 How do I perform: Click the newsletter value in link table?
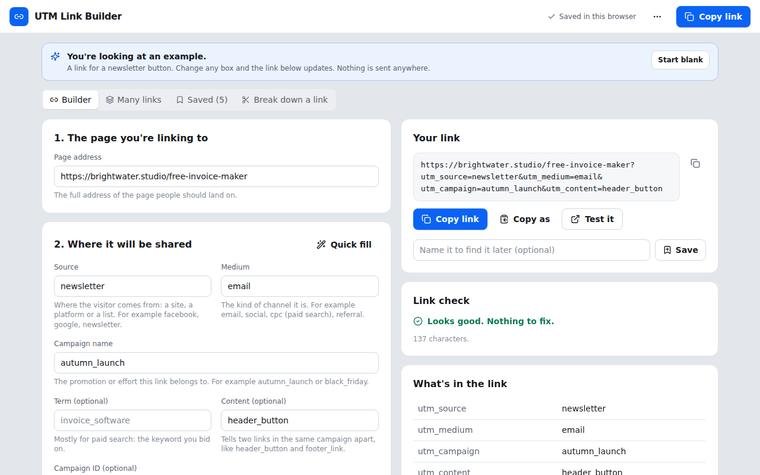pos(584,409)
